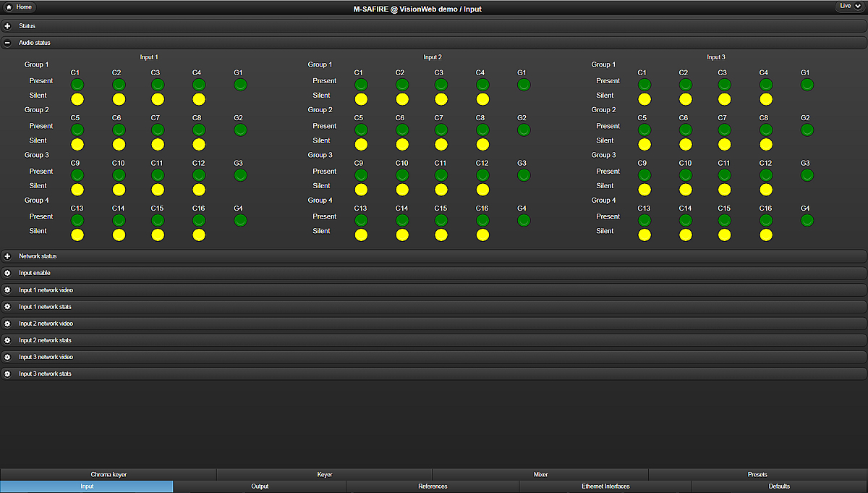The height and width of the screenshot is (493, 868).
Task: Click Input 1 G1 Present indicator
Action: [x=240, y=85]
